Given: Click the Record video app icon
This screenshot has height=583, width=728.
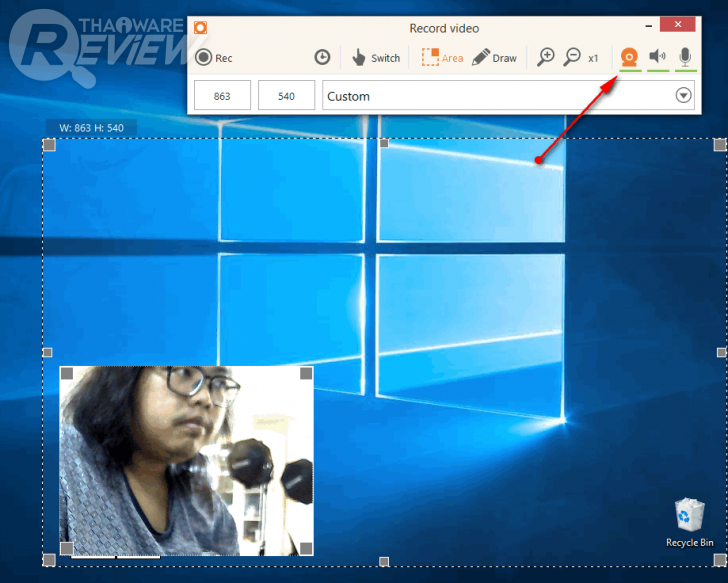Looking at the screenshot, I should click(x=201, y=28).
